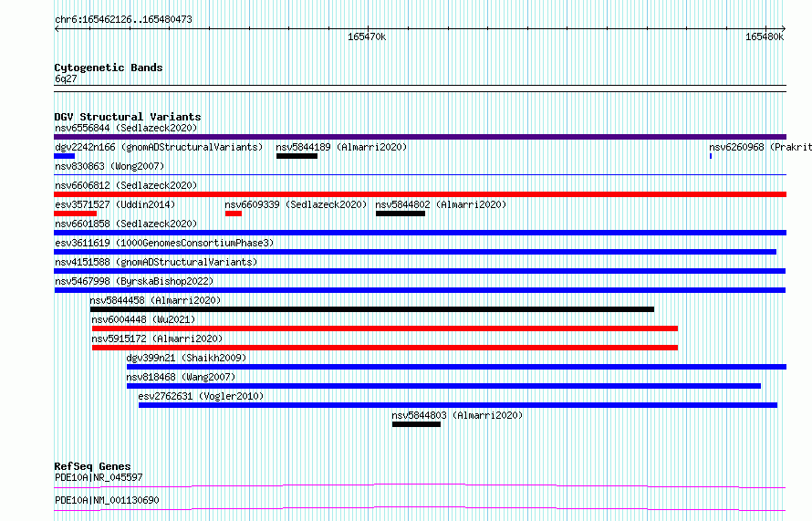812x521 pixels.
Task: Open nsv6601858 (Sedlazeck2020) label
Action: (126, 224)
